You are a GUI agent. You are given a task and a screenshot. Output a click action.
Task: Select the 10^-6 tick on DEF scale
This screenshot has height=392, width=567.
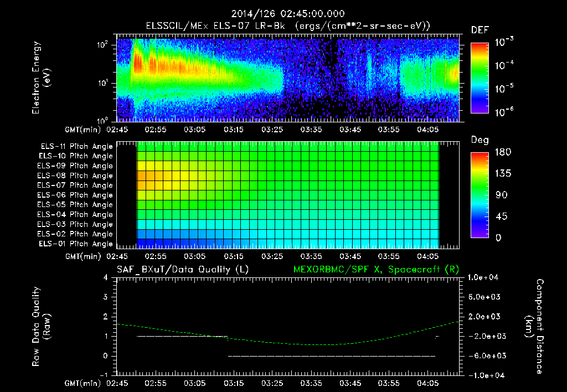coord(504,112)
